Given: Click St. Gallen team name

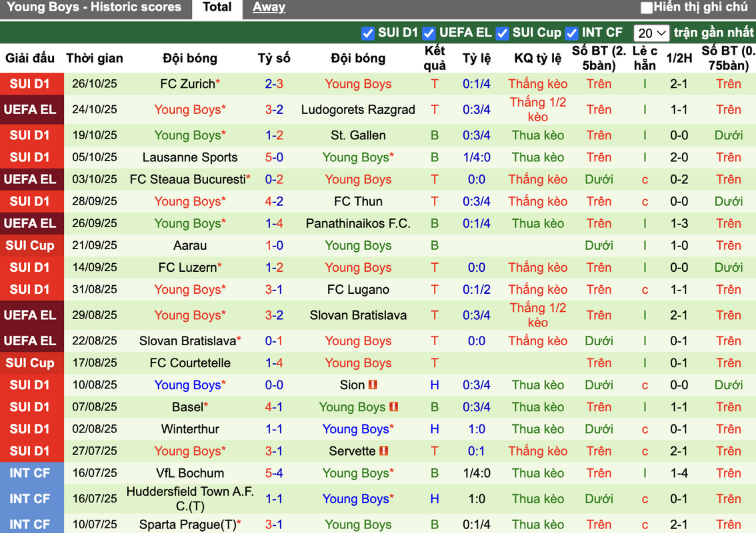Looking at the screenshot, I should [x=358, y=135].
